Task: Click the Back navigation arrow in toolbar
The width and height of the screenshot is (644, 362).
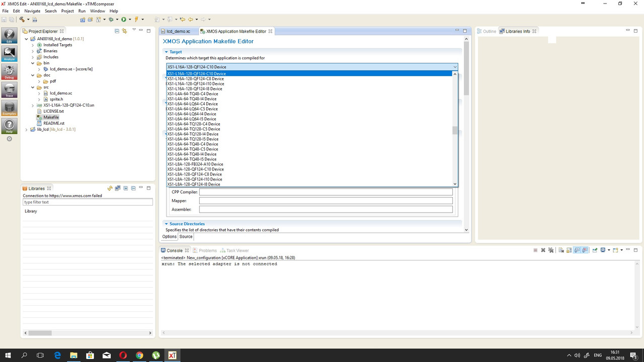Action: [190, 20]
